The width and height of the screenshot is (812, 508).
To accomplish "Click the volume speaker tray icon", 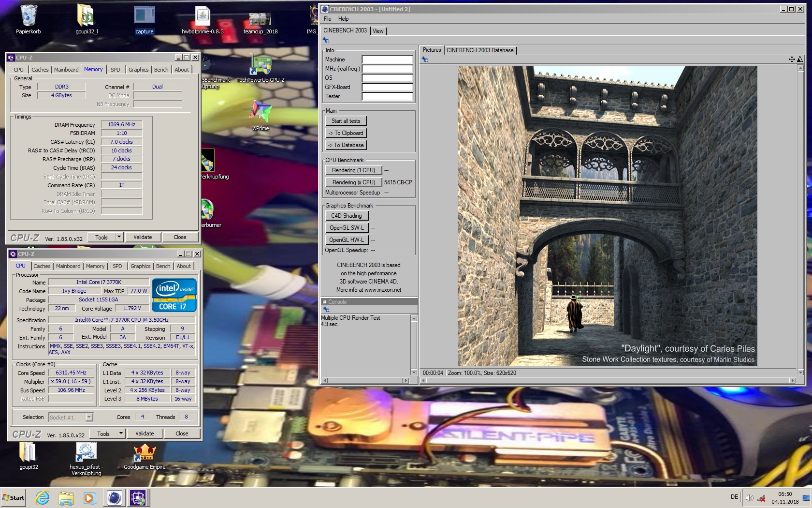I will pyautogui.click(x=749, y=498).
